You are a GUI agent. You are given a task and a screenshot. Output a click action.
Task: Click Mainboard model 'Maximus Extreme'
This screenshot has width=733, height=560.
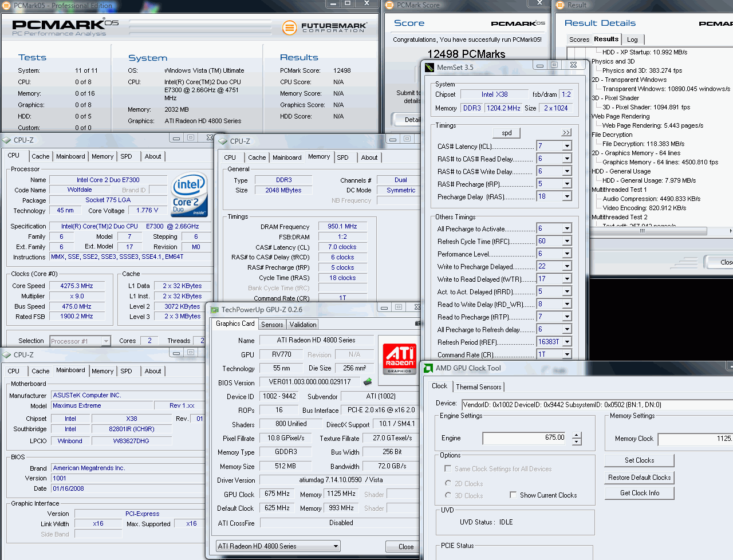[x=102, y=405]
